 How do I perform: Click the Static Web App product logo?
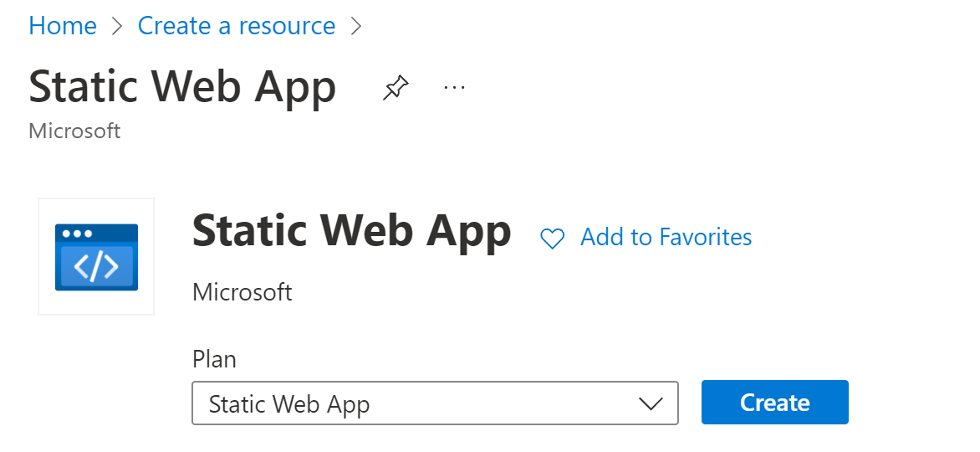[96, 257]
